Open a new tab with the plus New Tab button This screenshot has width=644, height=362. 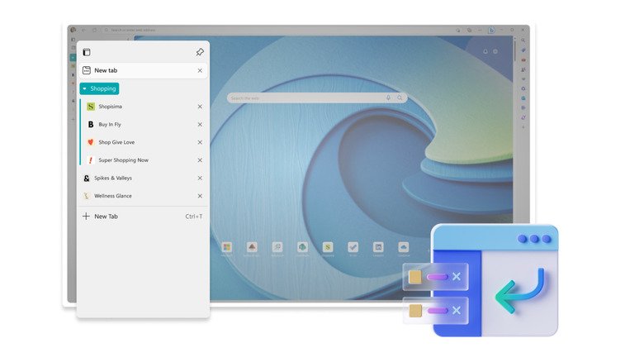point(143,217)
